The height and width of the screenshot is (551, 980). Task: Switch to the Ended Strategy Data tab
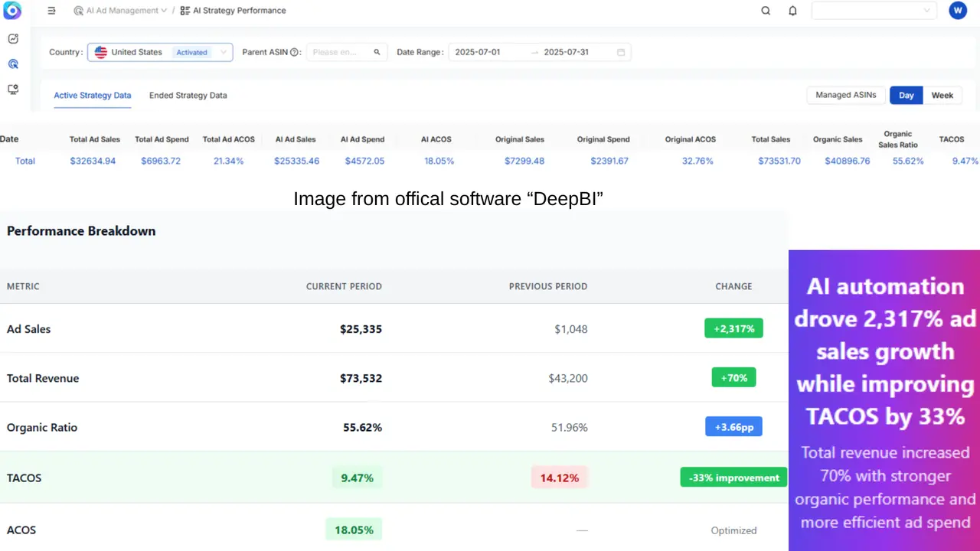pyautogui.click(x=188, y=95)
